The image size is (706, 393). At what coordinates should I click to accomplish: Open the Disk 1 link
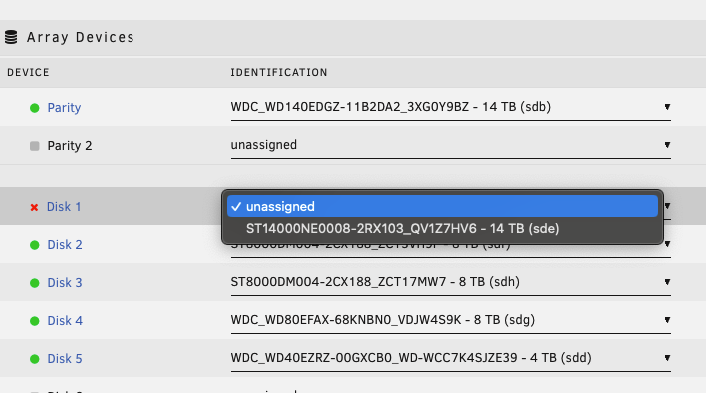[x=64, y=207]
